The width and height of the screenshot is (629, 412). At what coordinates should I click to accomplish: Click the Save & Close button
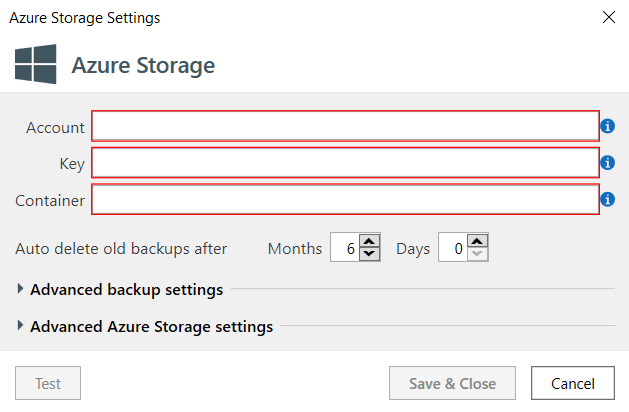452,383
